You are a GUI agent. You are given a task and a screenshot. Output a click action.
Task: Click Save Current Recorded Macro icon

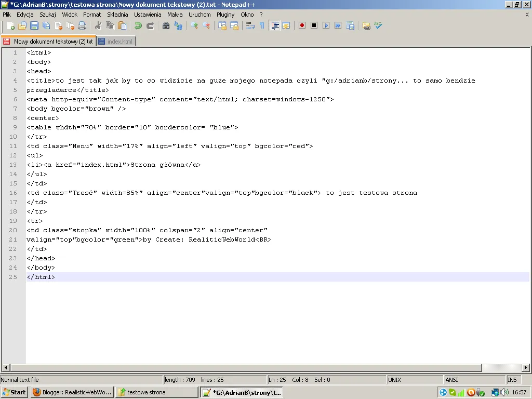coord(350,26)
